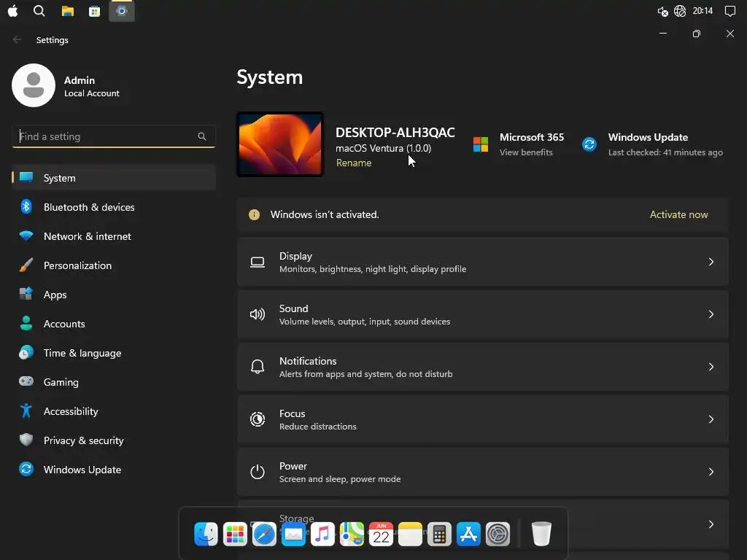Open Accessibility settings
Image resolution: width=747 pixels, height=560 pixels.
[114, 411]
